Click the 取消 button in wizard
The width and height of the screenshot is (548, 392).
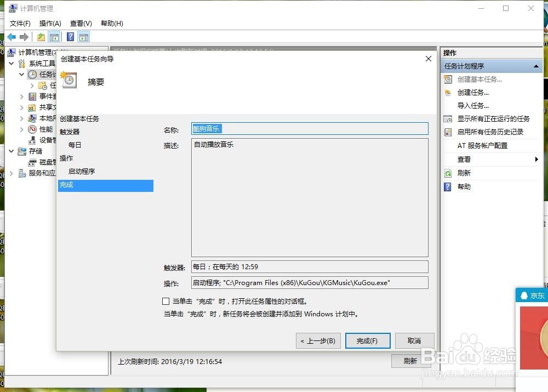click(414, 340)
